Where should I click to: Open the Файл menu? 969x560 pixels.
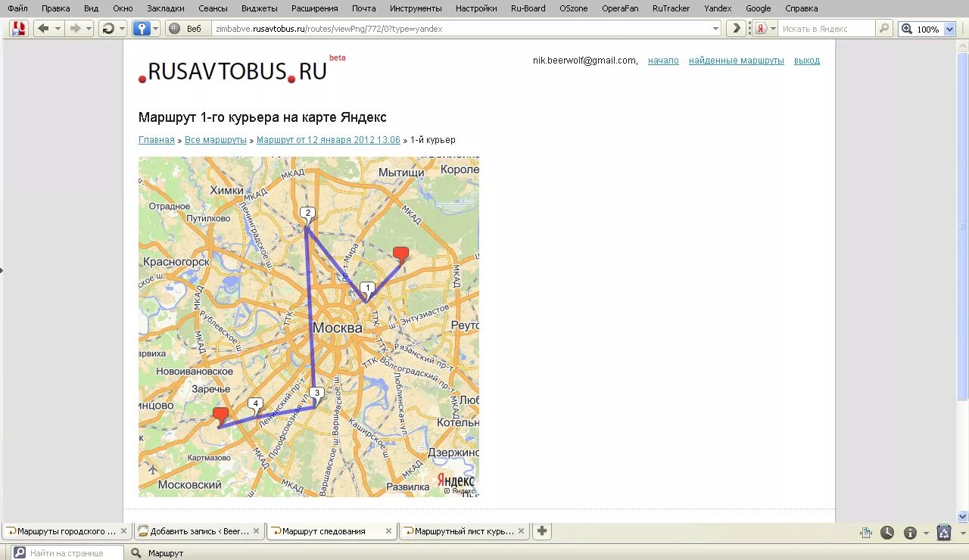[x=17, y=8]
